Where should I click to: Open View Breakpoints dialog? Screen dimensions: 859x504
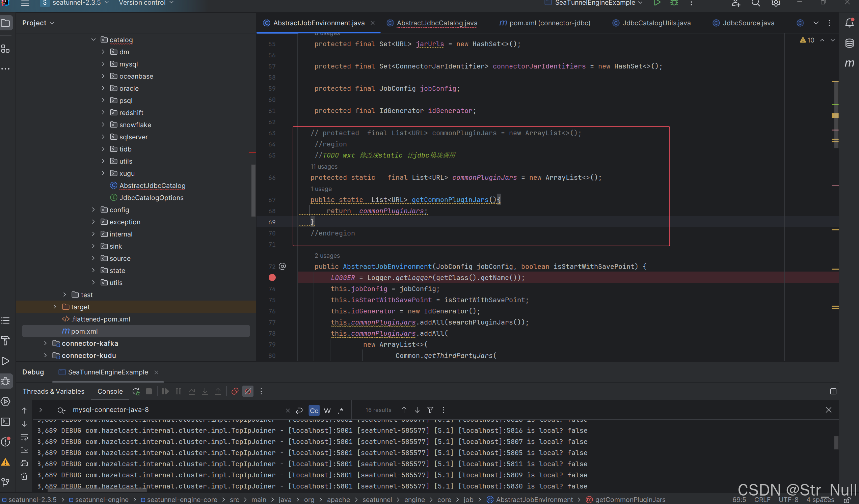[235, 392]
